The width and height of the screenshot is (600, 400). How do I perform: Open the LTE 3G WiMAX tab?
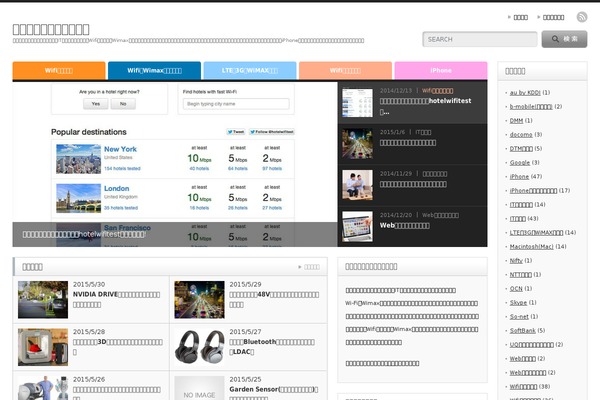250,70
